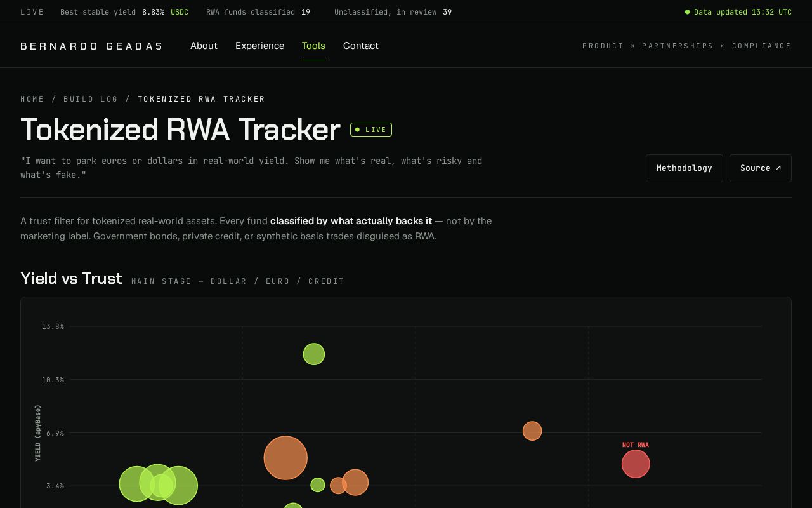The height and width of the screenshot is (508, 812).
Task: Go to BUILD LOG in the breadcrumb
Action: (91, 99)
